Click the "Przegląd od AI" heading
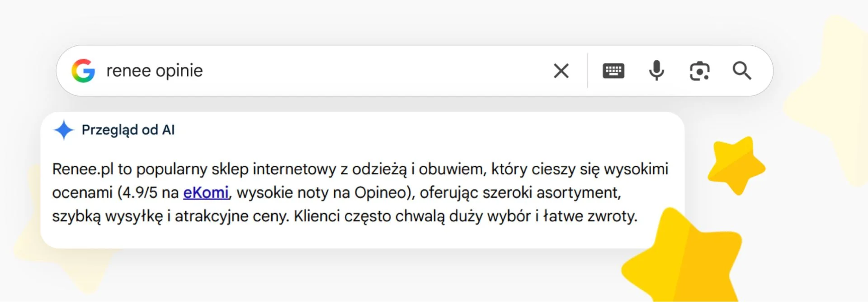The image size is (868, 302). click(128, 130)
